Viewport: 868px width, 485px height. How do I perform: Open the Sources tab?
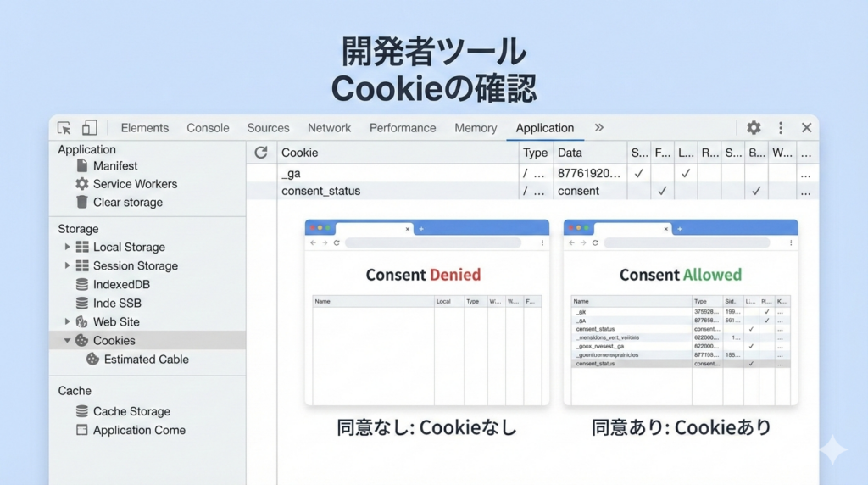tap(268, 128)
